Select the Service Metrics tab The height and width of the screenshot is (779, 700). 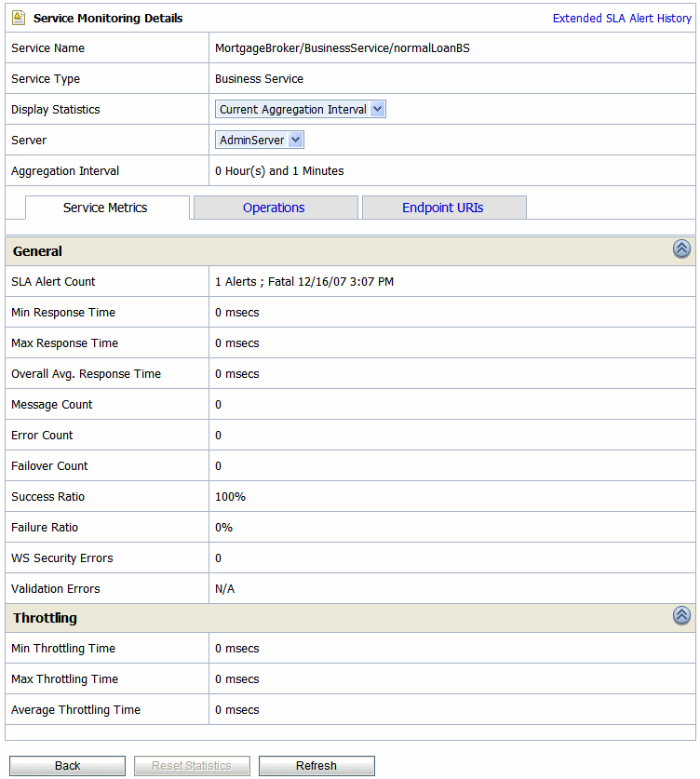click(107, 208)
